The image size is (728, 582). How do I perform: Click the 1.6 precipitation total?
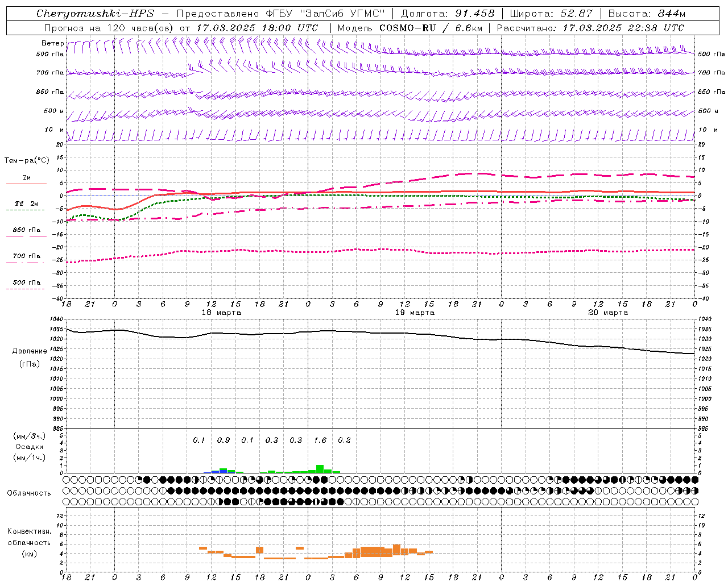tap(320, 440)
